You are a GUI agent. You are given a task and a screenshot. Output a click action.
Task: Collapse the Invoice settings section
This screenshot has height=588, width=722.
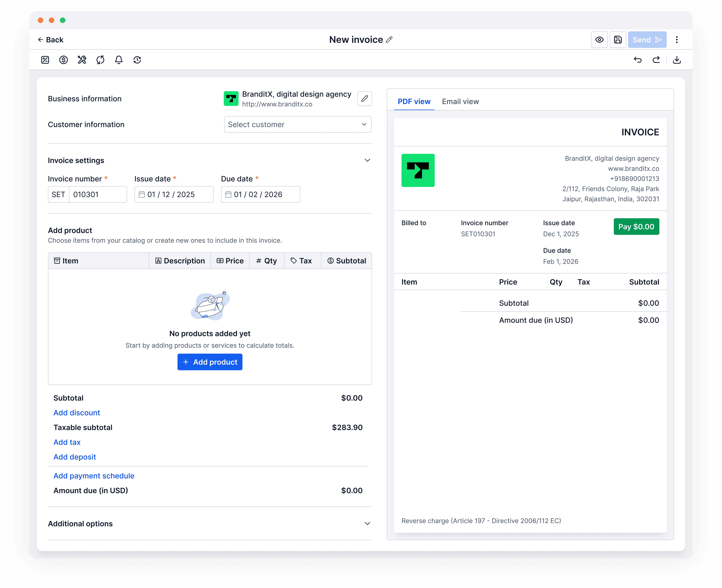[x=367, y=160]
